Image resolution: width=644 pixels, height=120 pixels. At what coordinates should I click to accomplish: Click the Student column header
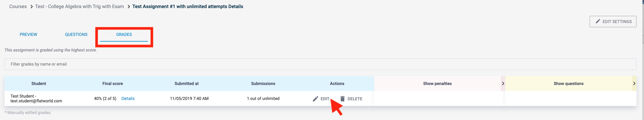click(39, 83)
